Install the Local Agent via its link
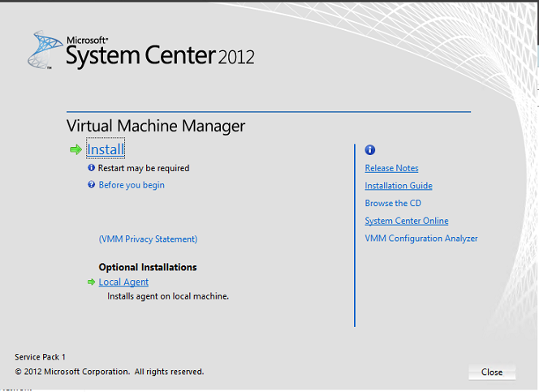 [x=123, y=282]
